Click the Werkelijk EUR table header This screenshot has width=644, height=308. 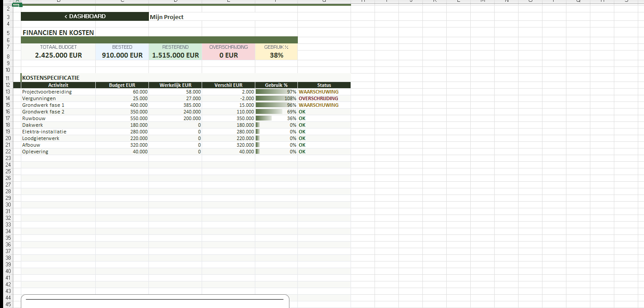(x=175, y=85)
